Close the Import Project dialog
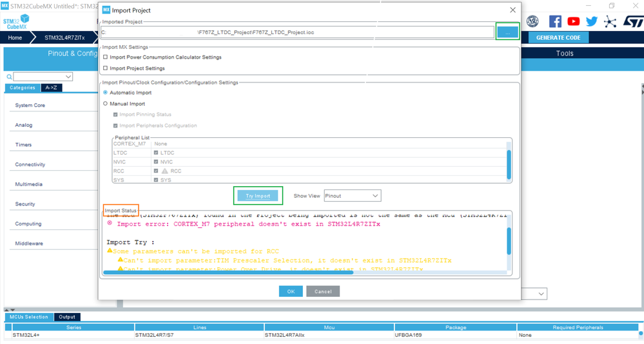Image resolution: width=644 pixels, height=344 pixels. 512,10
